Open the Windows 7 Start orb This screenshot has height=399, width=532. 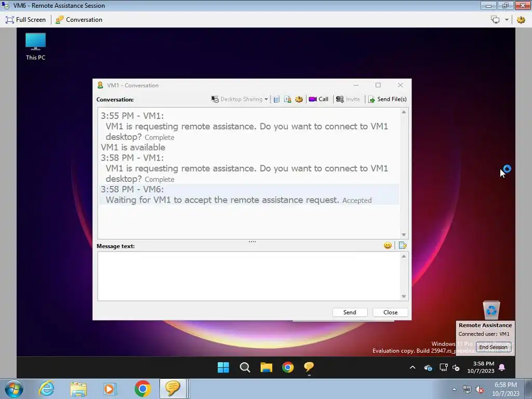click(14, 389)
